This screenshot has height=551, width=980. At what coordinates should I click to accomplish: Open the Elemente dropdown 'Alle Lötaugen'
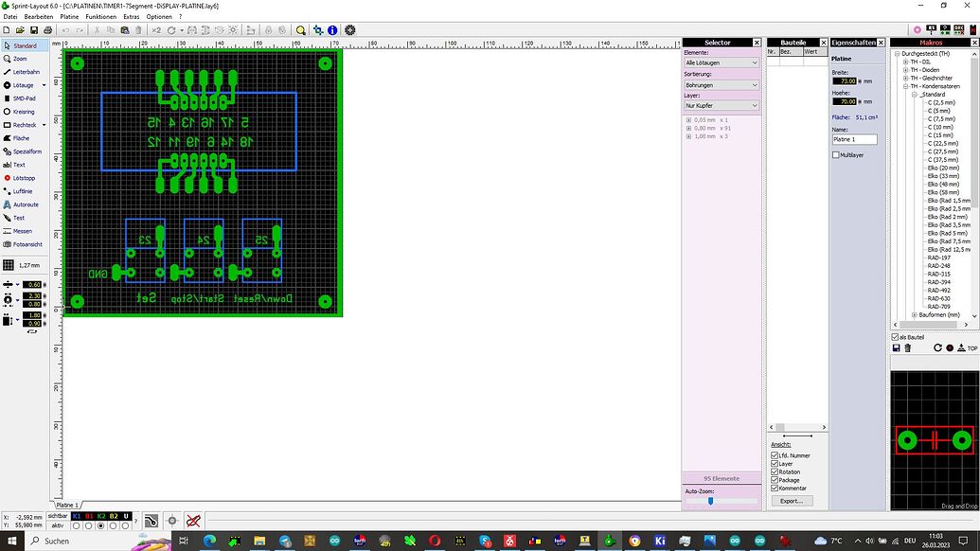722,62
